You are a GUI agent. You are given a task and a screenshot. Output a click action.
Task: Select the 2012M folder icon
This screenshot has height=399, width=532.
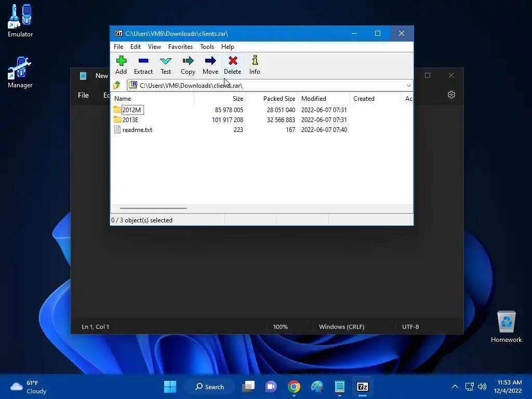(117, 110)
